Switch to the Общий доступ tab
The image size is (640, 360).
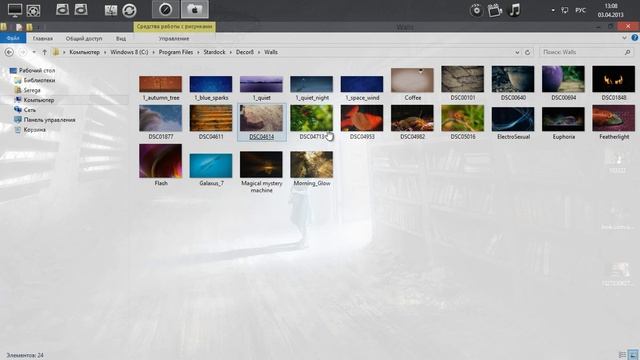[x=84, y=38]
